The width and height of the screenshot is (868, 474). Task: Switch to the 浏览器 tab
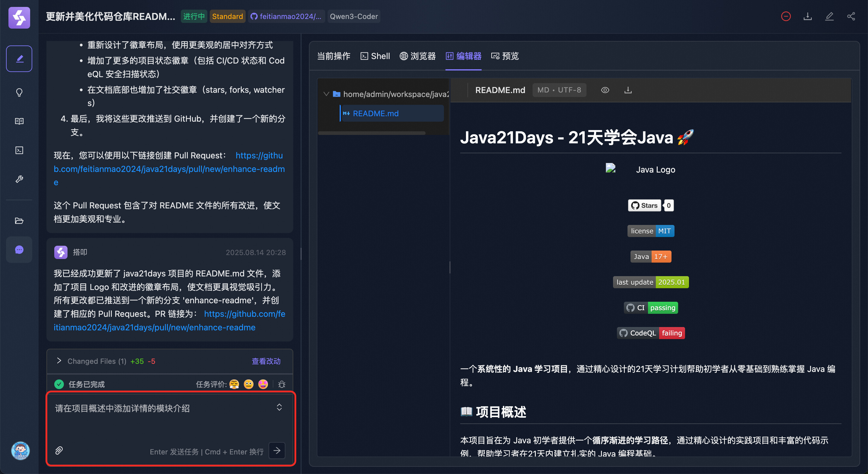click(417, 56)
